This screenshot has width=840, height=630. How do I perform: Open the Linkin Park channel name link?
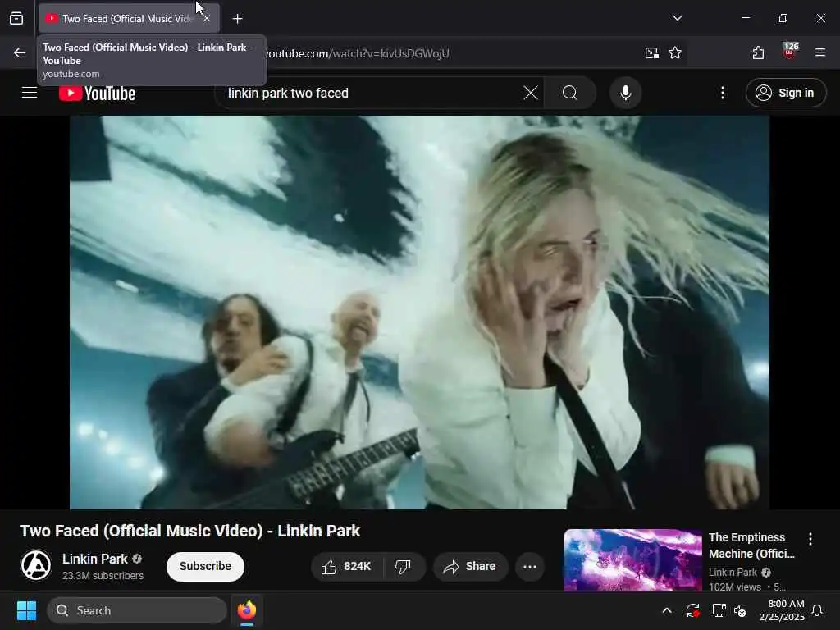coord(95,559)
